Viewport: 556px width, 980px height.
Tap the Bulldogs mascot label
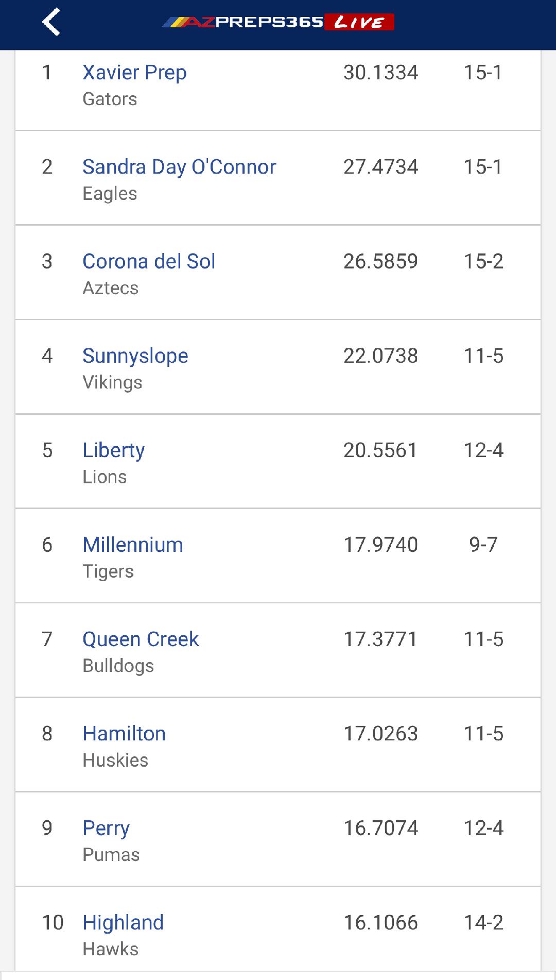(x=118, y=666)
